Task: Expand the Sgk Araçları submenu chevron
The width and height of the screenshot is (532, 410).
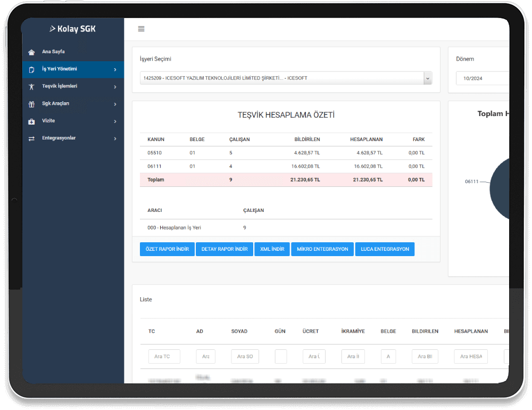Action: (115, 104)
